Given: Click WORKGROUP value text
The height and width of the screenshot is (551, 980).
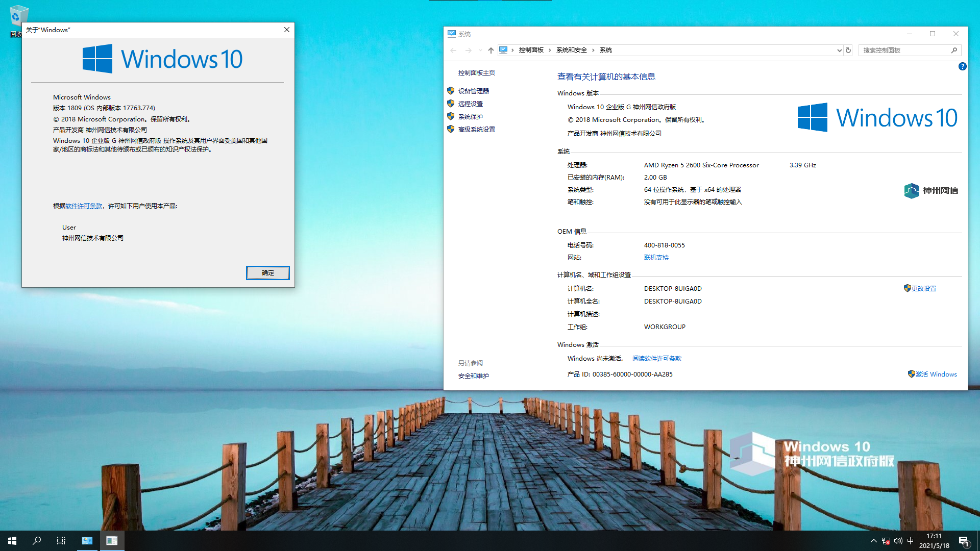Looking at the screenshot, I should click(665, 327).
